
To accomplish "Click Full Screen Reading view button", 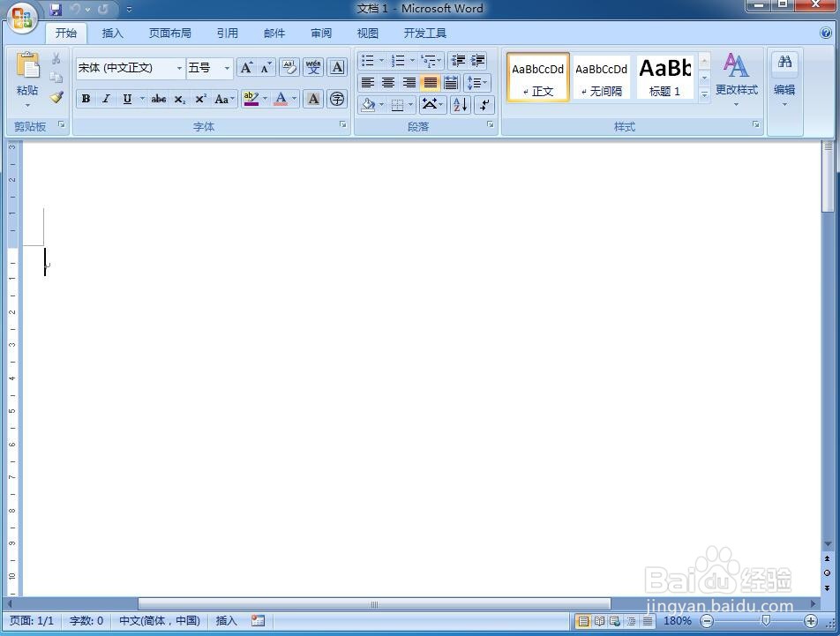I will pos(599,621).
